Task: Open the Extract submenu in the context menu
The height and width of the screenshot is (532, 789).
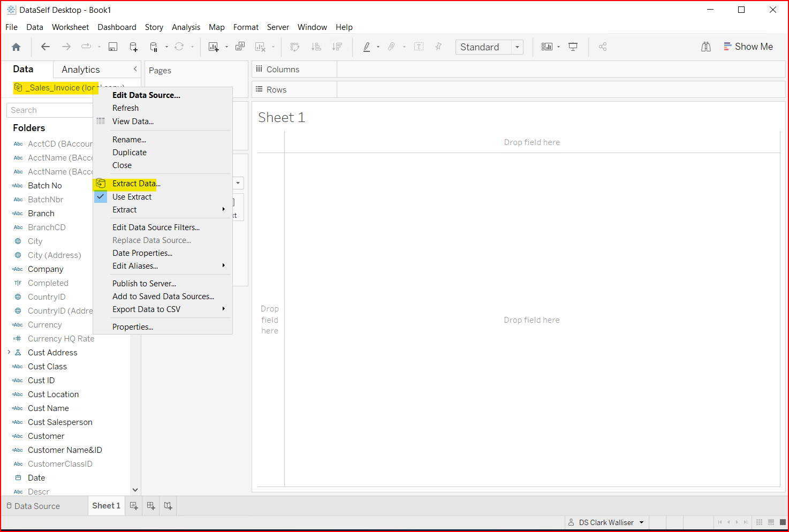Action: (124, 209)
